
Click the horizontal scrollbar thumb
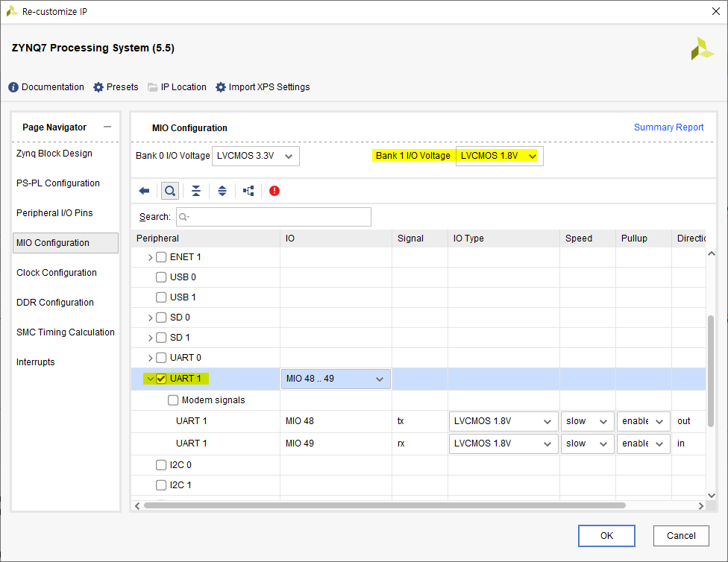point(384,505)
